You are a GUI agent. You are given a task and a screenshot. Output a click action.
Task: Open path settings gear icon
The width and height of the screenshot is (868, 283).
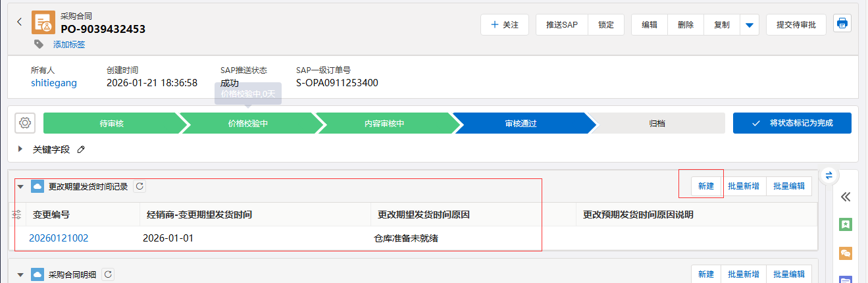point(25,123)
